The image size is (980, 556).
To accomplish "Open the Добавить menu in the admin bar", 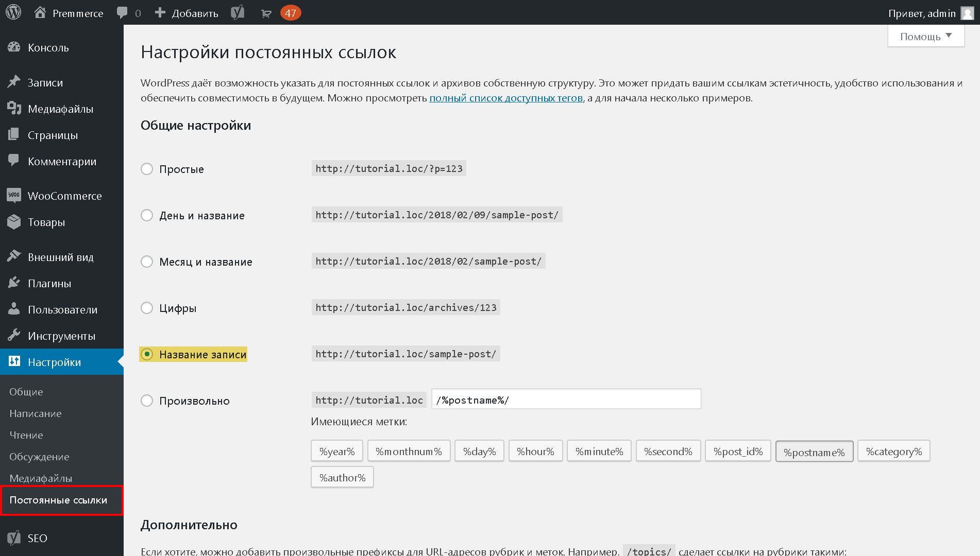I will (x=187, y=13).
